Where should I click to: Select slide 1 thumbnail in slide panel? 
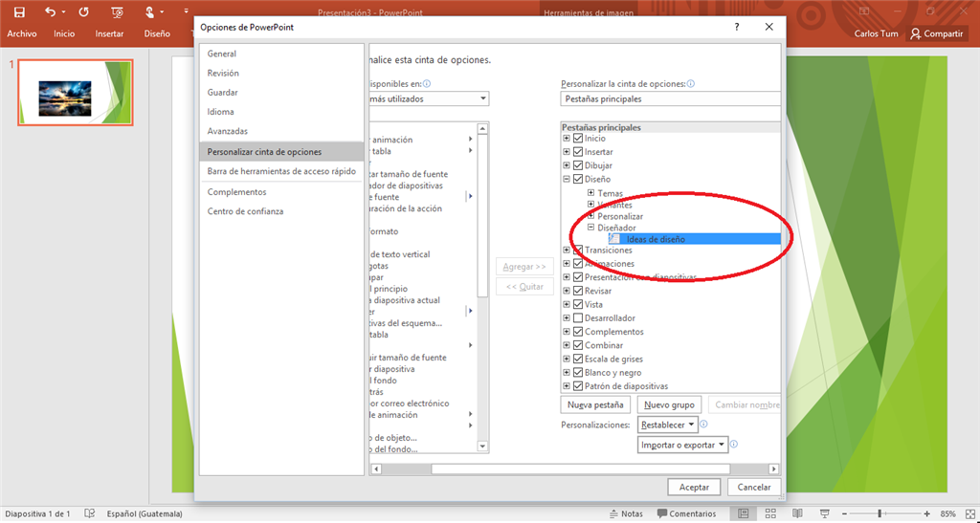[75, 93]
